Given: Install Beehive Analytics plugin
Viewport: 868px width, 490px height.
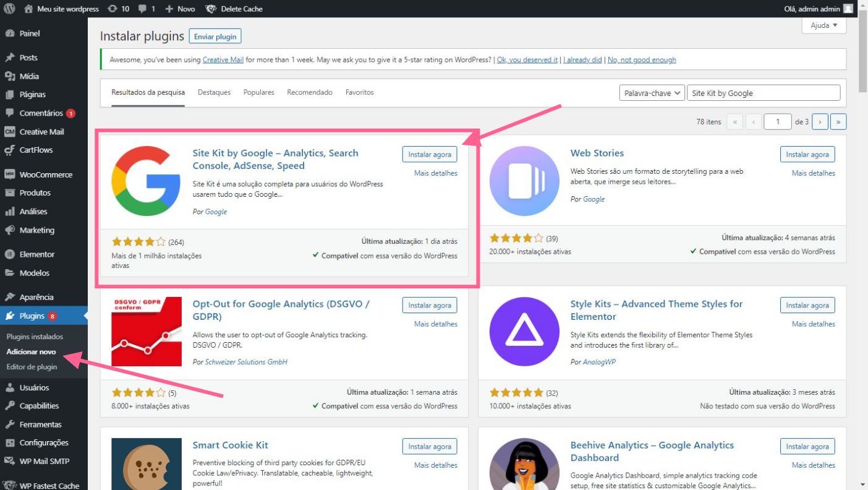Looking at the screenshot, I should coord(807,446).
